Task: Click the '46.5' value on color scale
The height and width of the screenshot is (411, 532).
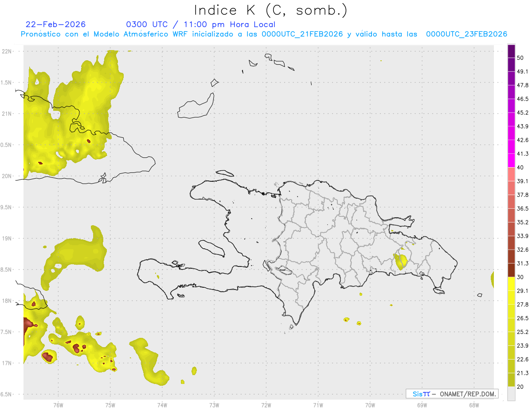Action: pyautogui.click(x=523, y=99)
